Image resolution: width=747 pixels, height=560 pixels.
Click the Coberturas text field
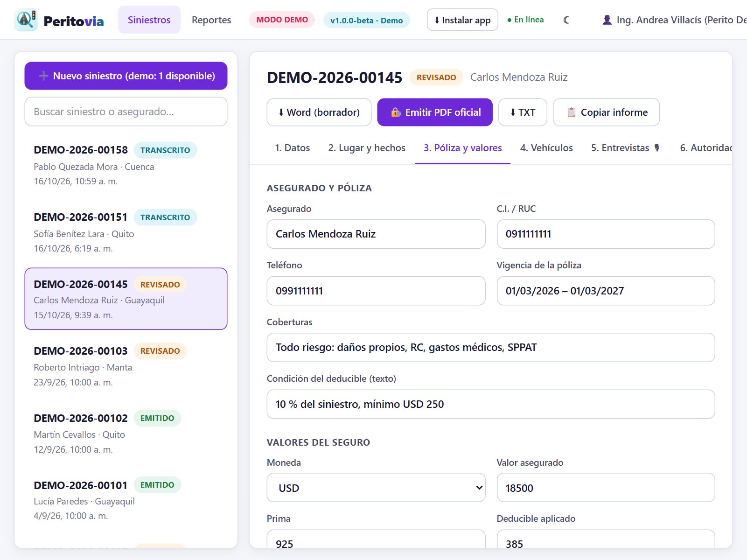click(x=491, y=347)
